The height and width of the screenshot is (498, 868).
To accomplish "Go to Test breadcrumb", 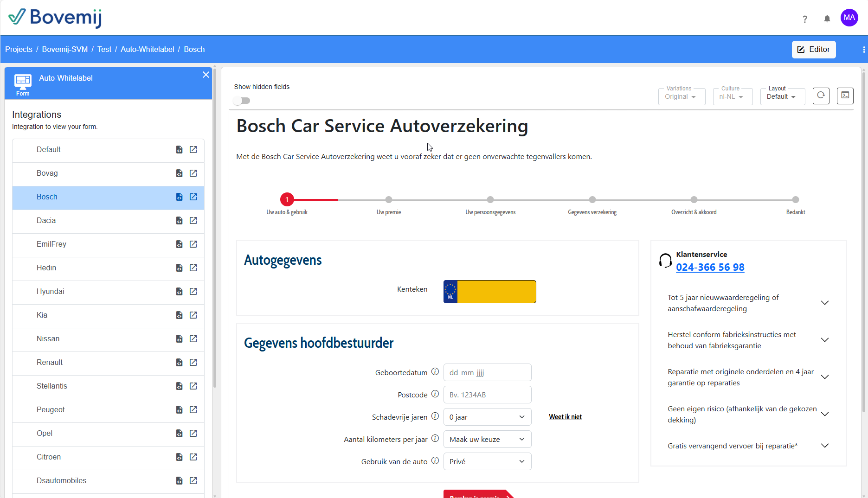I will (104, 49).
